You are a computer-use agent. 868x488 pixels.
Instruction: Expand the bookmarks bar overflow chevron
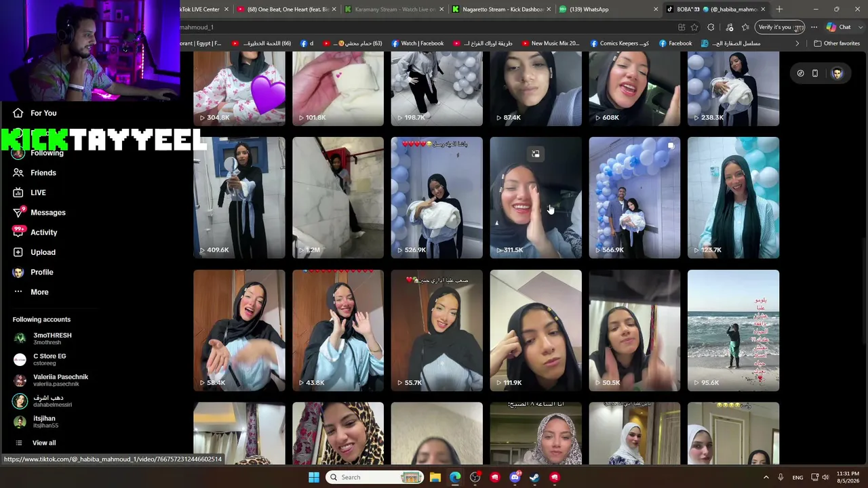click(x=797, y=43)
